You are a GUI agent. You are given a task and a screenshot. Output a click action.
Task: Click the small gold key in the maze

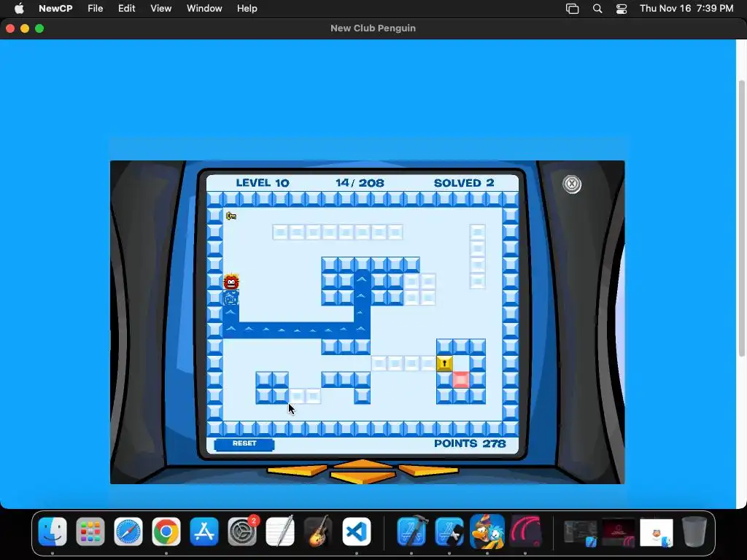tap(231, 216)
